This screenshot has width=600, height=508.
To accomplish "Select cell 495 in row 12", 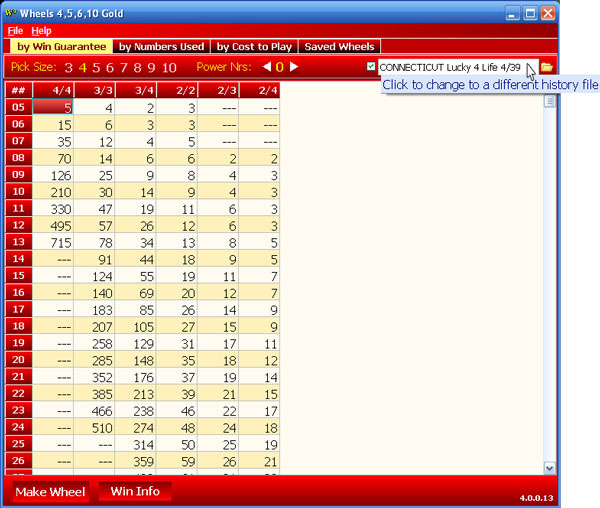I will (53, 225).
